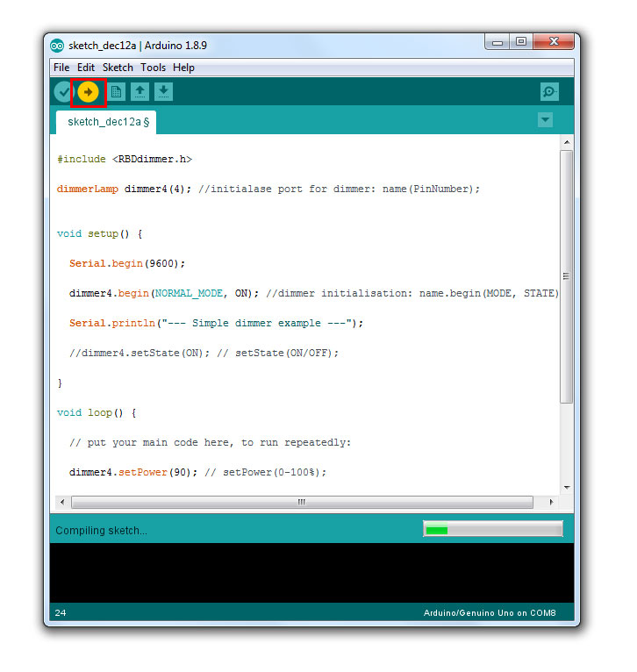Click the compile progress bar
The image size is (637, 672).
click(x=493, y=529)
